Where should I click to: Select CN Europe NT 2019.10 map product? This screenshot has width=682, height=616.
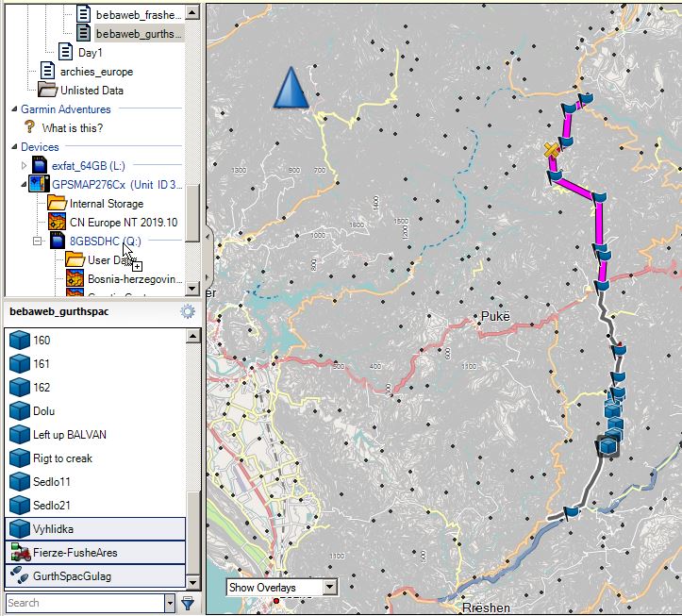[123, 223]
